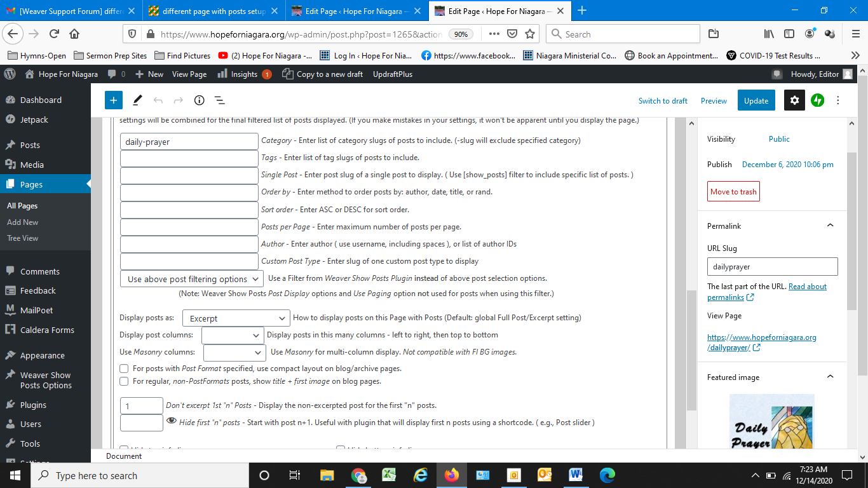Reload the current browser page
This screenshot has height=488, width=868.
[55, 34]
